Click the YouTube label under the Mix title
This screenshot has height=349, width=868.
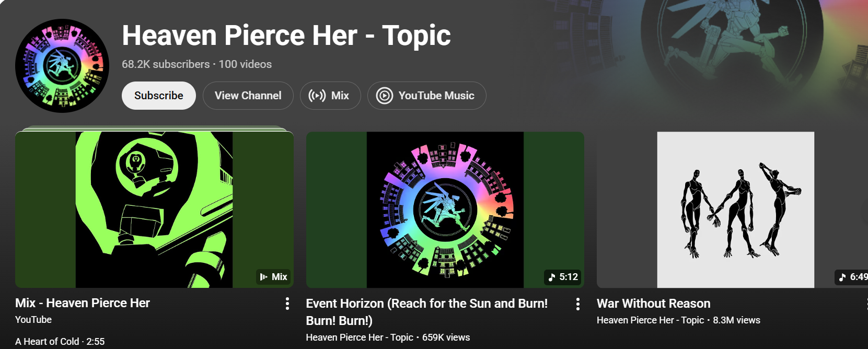(x=33, y=320)
